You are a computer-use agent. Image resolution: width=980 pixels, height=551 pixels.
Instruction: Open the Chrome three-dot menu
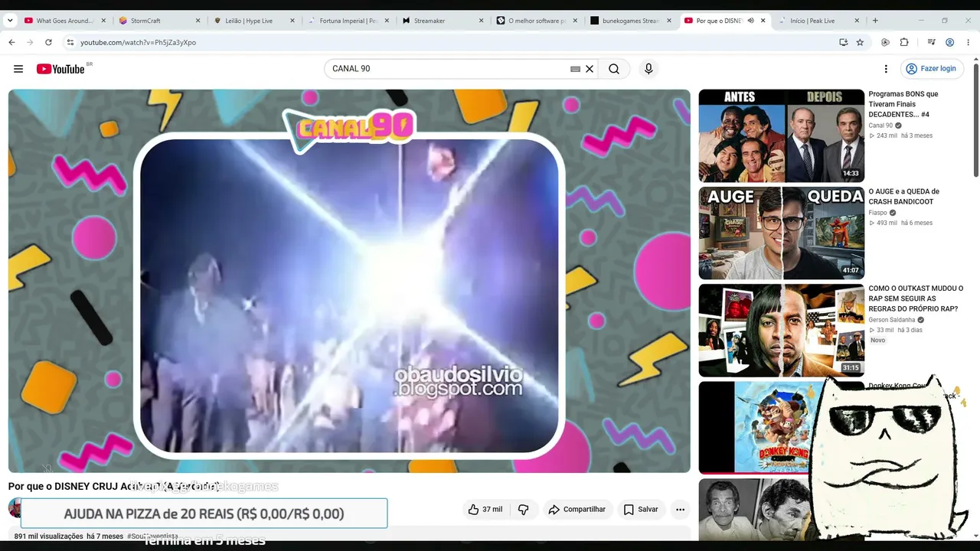click(x=968, y=42)
